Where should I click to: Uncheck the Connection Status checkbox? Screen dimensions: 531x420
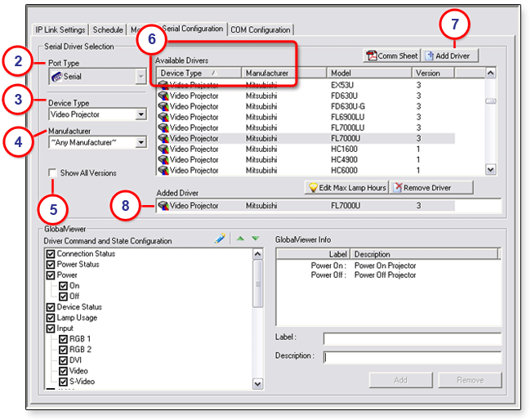click(x=51, y=254)
